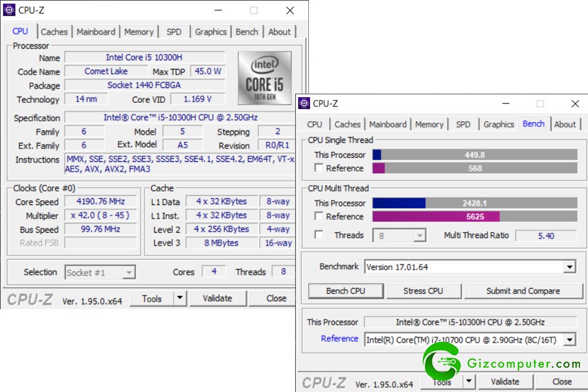Click the Package value Socket 1440 FCBGA
588x392 pixels.
point(145,85)
